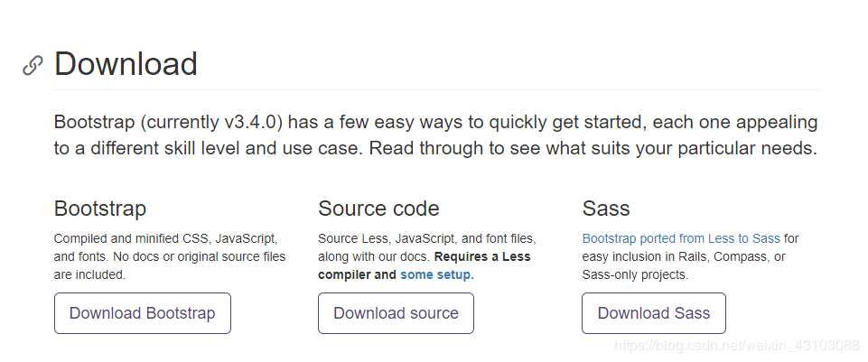Click the Bootstrap column heading
This screenshot has height=362, width=868.
[100, 209]
